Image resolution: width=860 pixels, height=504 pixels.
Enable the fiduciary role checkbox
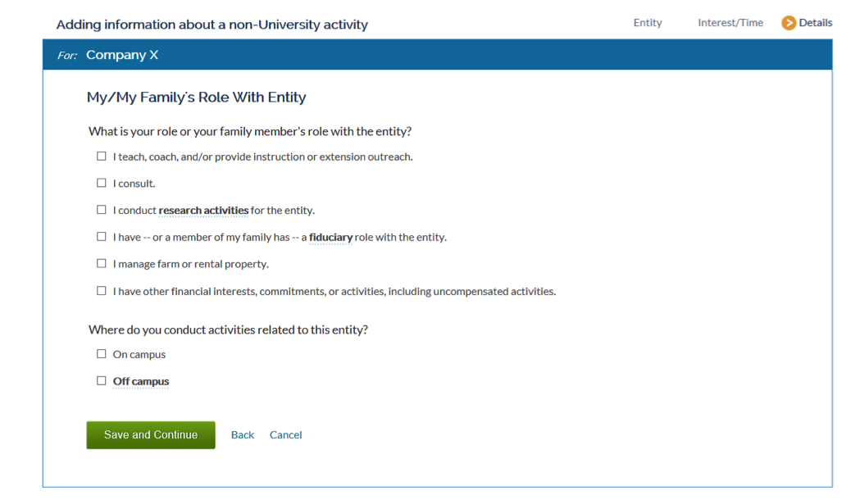pyautogui.click(x=102, y=236)
